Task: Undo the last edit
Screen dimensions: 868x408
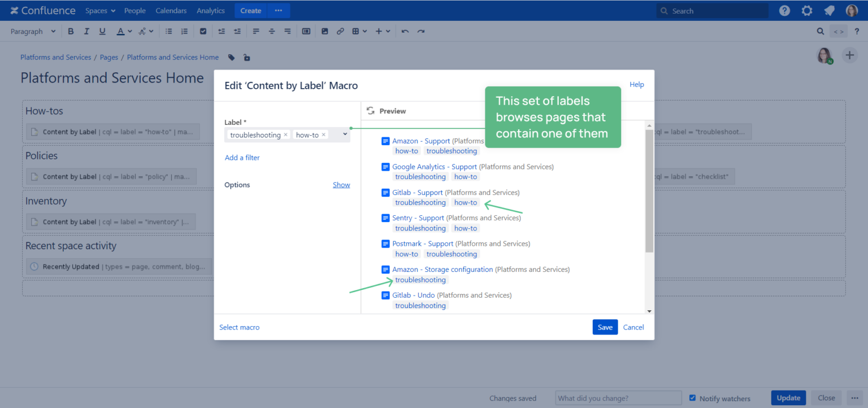Action: point(405,31)
